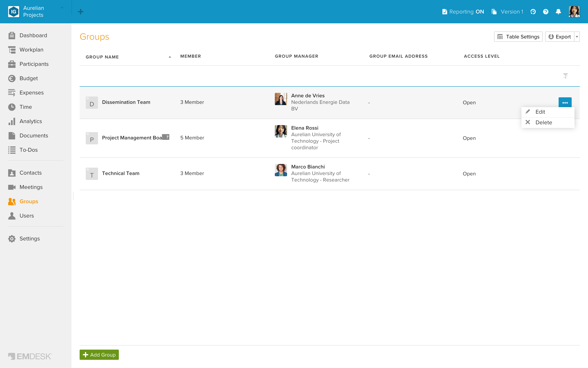Click the tag icon beside Project Management Board
The image size is (588, 368).
pyautogui.click(x=166, y=137)
